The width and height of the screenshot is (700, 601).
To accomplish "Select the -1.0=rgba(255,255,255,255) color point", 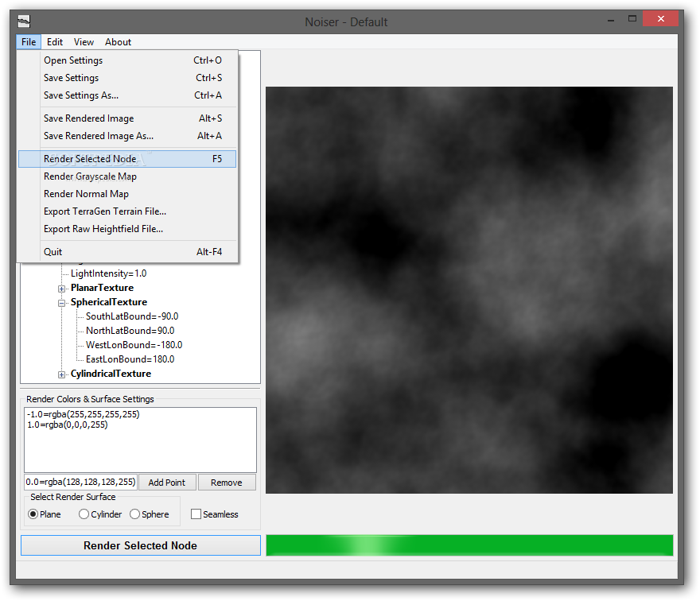I will click(x=83, y=414).
